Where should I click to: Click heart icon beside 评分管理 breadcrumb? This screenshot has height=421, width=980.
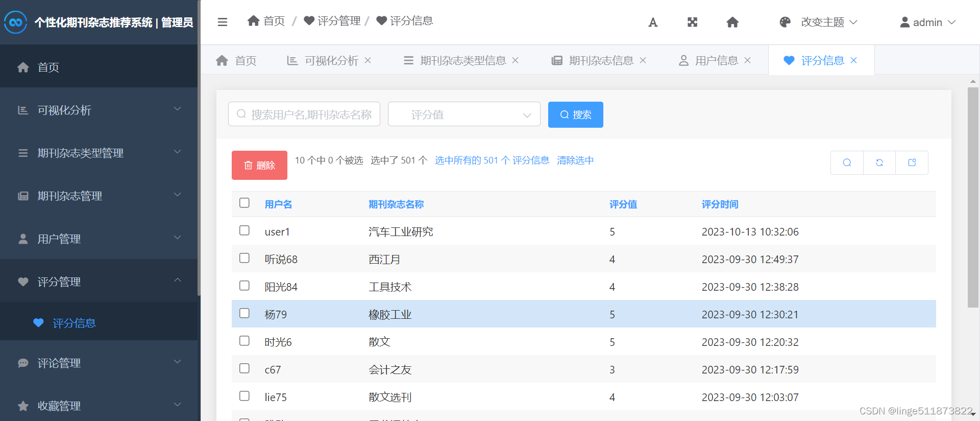point(309,20)
